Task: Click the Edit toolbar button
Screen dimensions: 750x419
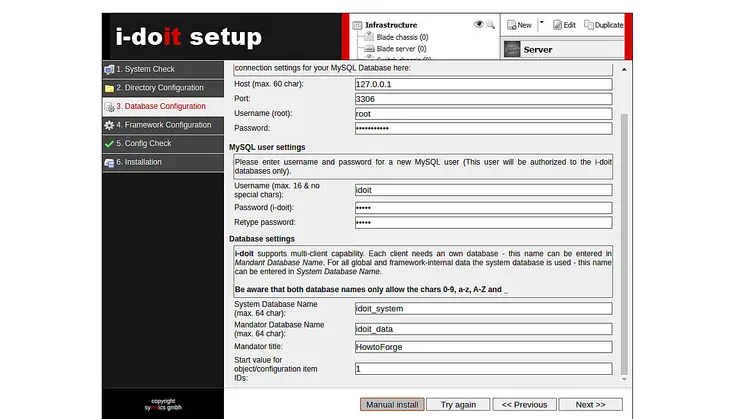Action: click(564, 25)
